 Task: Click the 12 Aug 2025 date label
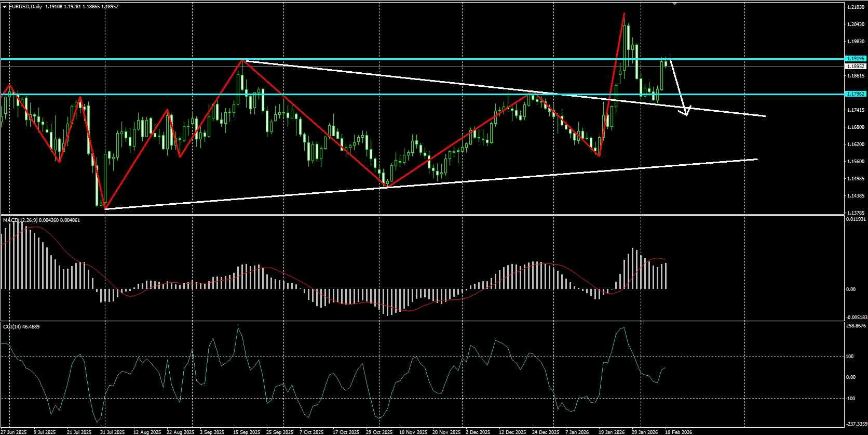pyautogui.click(x=146, y=432)
